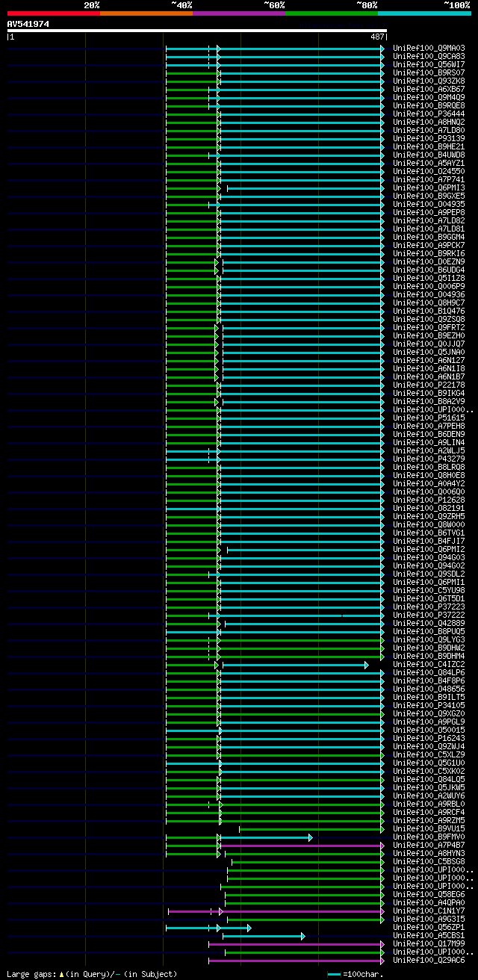Screen dimensions: 478x980
Task: Select the UniRef100_Q9SDL2 label
Action: (x=429, y=574)
